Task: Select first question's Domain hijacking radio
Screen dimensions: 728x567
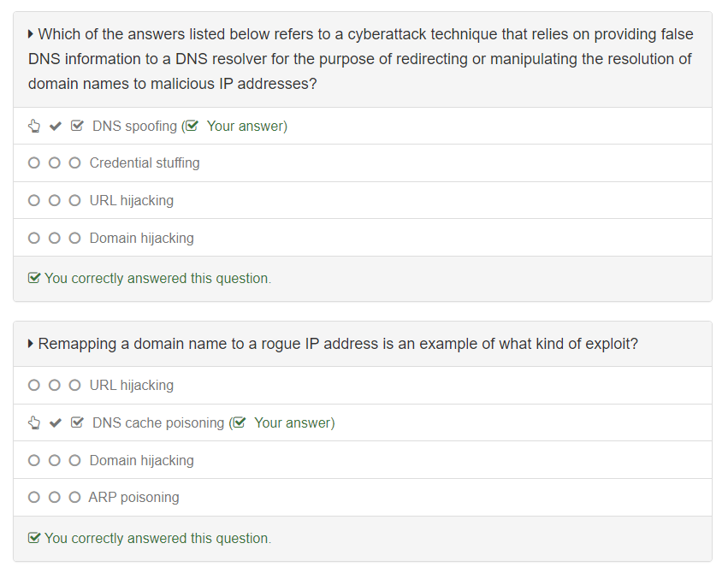Action: pos(34,239)
